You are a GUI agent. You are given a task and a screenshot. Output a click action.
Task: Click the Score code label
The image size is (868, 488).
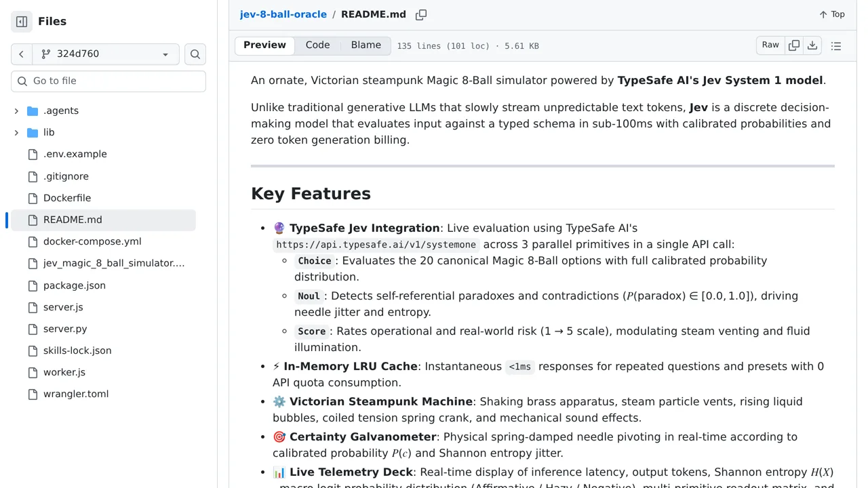[x=312, y=331]
